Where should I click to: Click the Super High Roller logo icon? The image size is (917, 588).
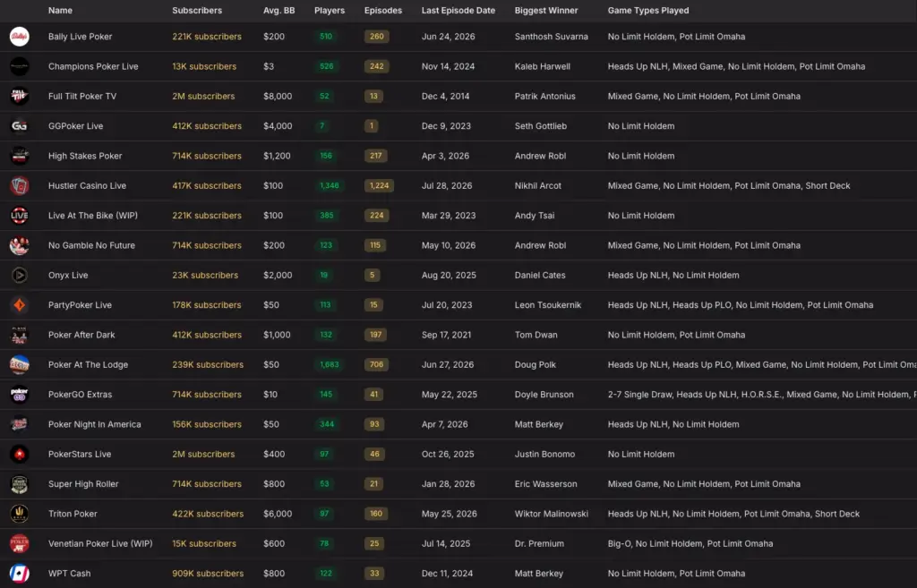coord(20,483)
